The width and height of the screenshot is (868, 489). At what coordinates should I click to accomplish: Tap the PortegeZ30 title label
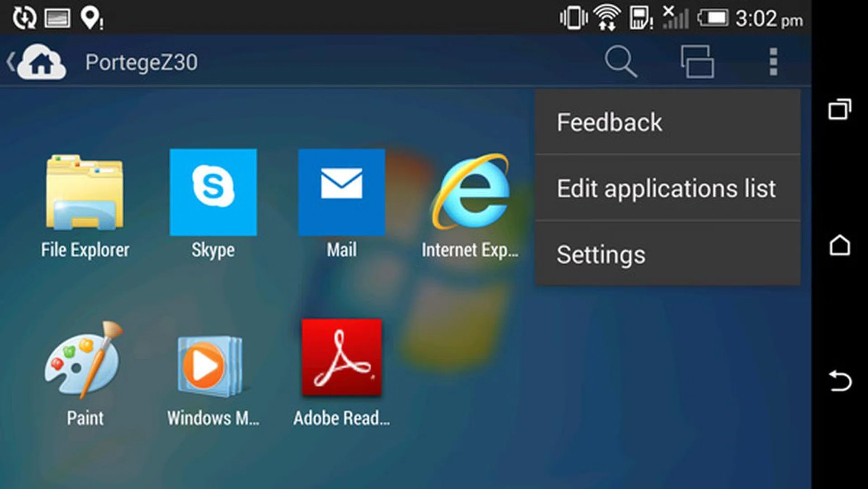click(141, 61)
